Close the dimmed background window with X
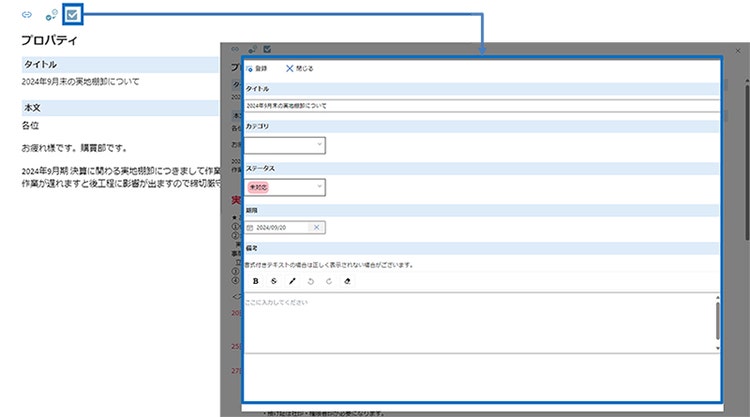The width and height of the screenshot is (750, 417). (738, 51)
